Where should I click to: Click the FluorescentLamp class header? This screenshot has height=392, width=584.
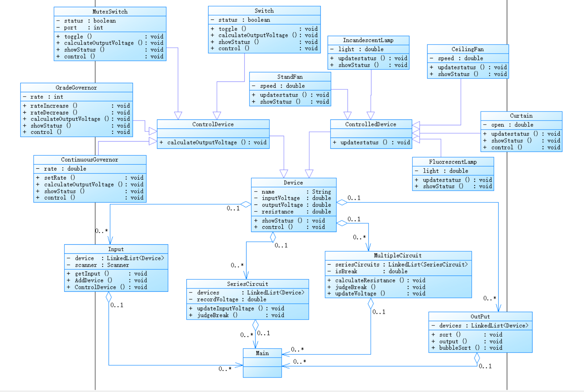pyautogui.click(x=453, y=162)
